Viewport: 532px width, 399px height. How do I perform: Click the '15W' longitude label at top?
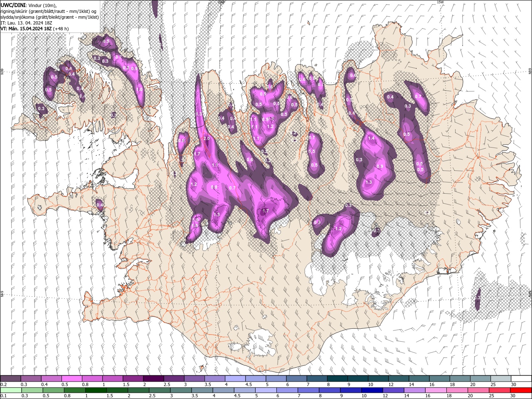(x=440, y=2)
